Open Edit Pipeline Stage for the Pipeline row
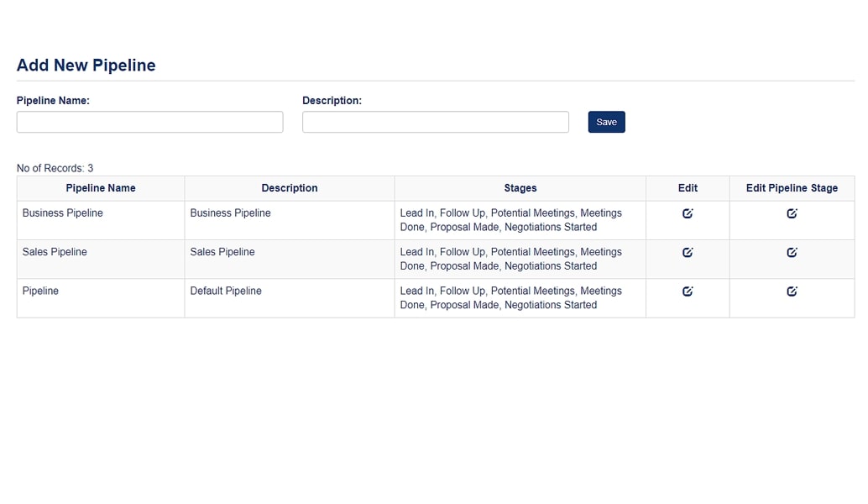This screenshot has height=504, width=868. tap(792, 291)
